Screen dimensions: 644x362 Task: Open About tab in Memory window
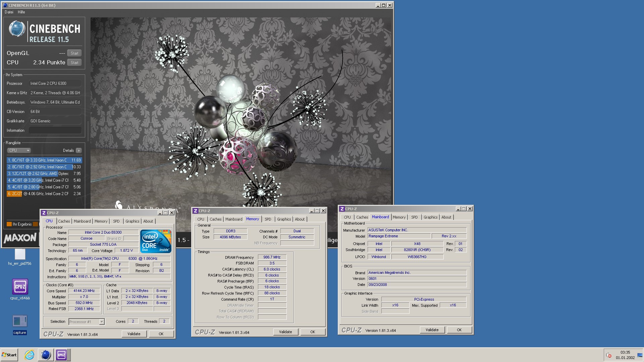[x=300, y=219]
